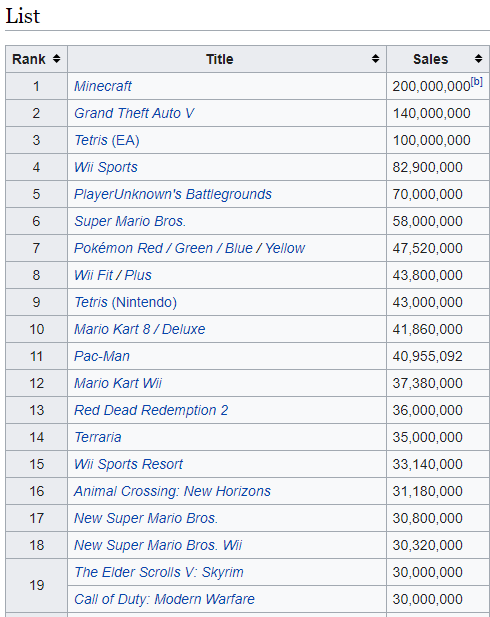Click Pokémon Red / Green / Blue / Yellow
Image resolution: width=490 pixels, height=617 pixels.
189,248
